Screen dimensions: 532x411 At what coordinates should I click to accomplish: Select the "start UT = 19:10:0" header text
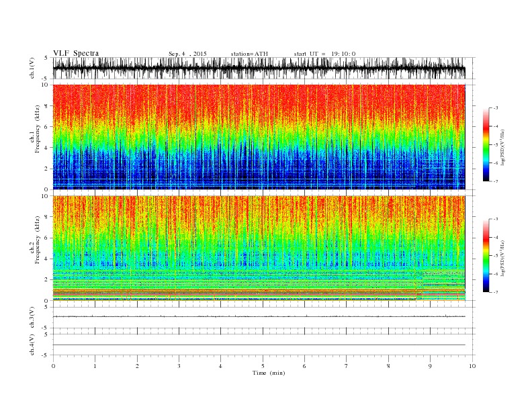tap(324, 54)
